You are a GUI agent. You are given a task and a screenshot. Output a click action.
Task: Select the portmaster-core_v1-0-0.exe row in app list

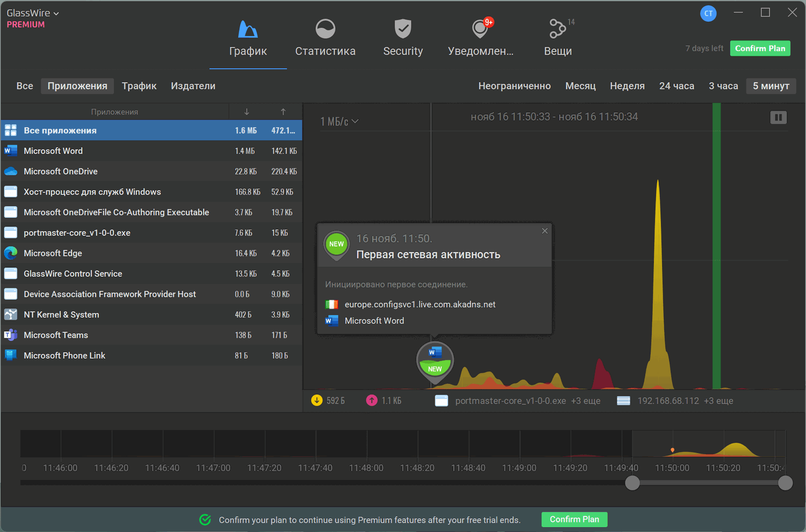coord(152,232)
